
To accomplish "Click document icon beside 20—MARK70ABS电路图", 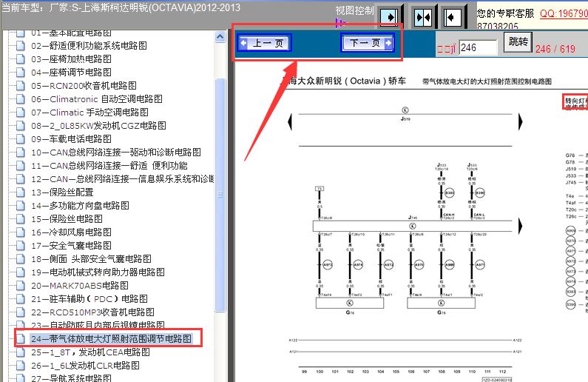I will 21,286.
